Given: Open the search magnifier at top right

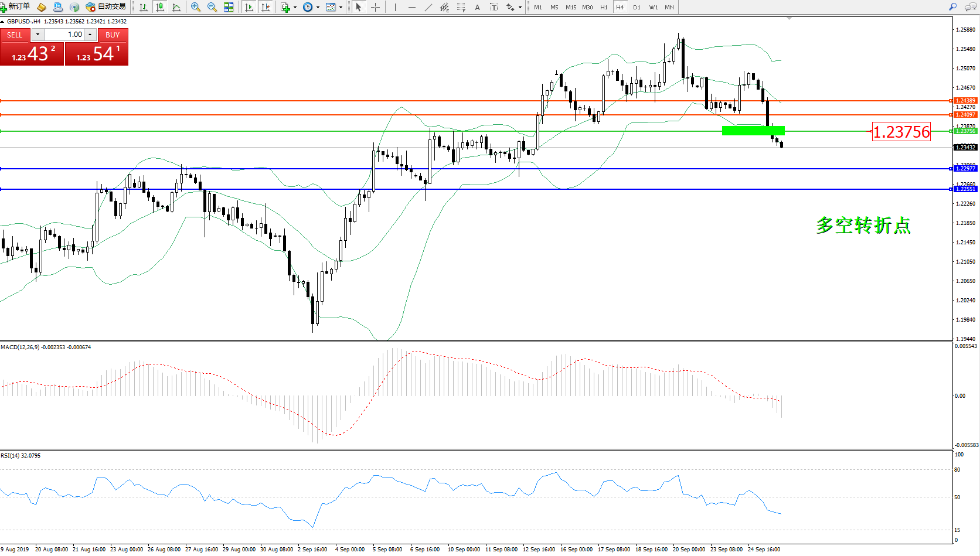Looking at the screenshot, I should [953, 7].
